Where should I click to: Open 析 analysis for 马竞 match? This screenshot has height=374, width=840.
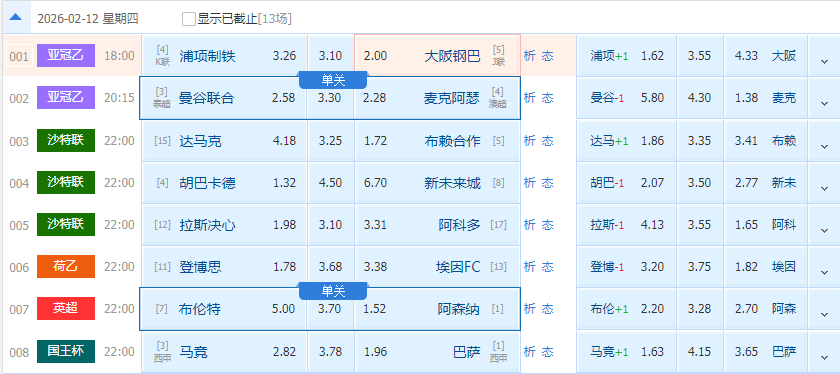[x=529, y=352]
